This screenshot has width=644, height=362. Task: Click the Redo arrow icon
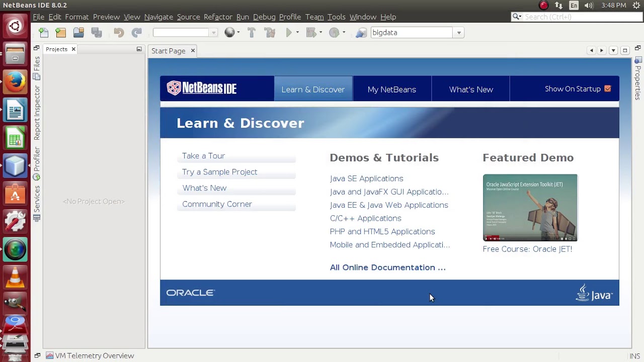[x=136, y=33]
